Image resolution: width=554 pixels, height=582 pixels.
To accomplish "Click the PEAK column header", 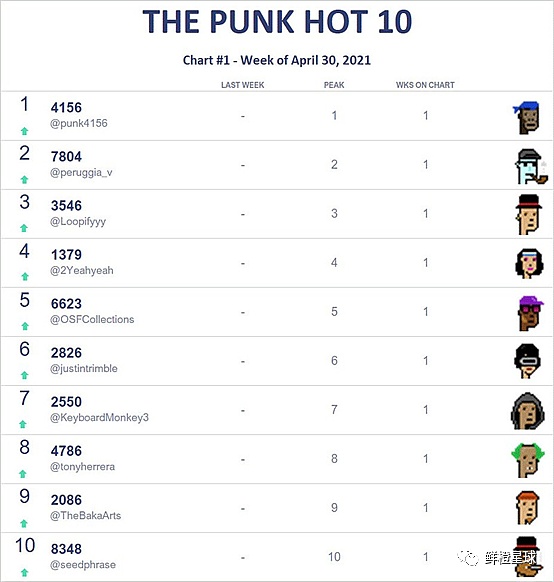I will (x=334, y=85).
